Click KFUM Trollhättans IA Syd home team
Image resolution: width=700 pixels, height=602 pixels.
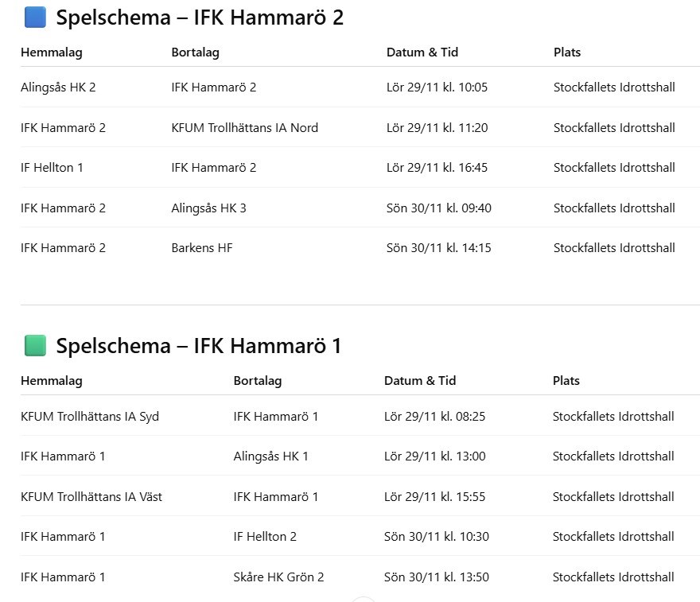[x=90, y=417]
